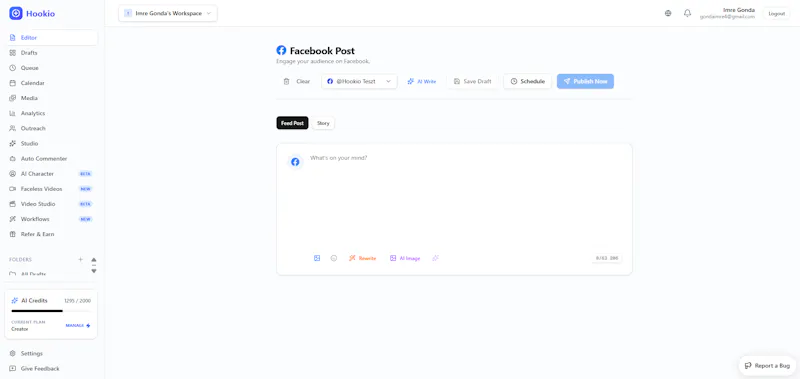Viewport: 800px width, 379px height.
Task: Click the AI Credits progress bar
Action: tap(51, 311)
